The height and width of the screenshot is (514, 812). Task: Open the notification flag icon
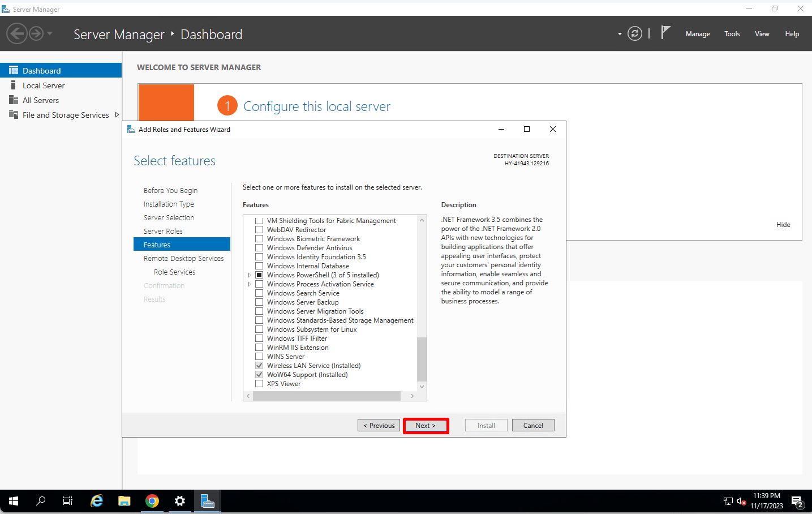click(666, 33)
